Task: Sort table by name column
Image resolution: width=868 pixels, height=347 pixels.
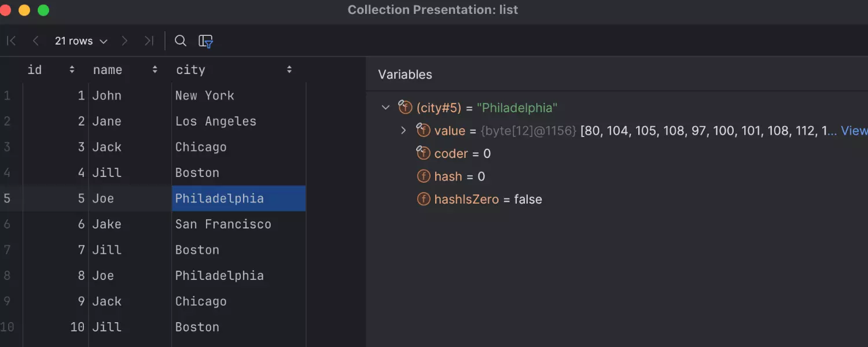Action: (155, 70)
